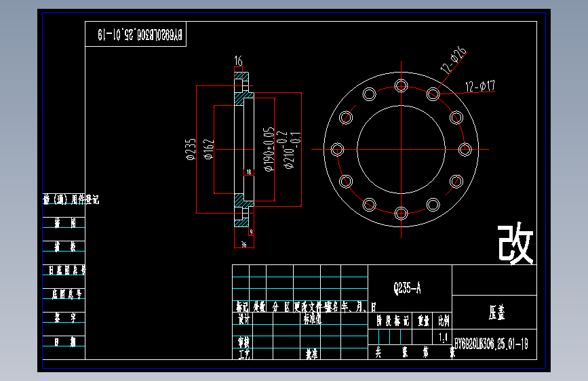588x381 pixels.
Task: Select the 12-φ17 hole callout
Action: pyautogui.click(x=480, y=86)
